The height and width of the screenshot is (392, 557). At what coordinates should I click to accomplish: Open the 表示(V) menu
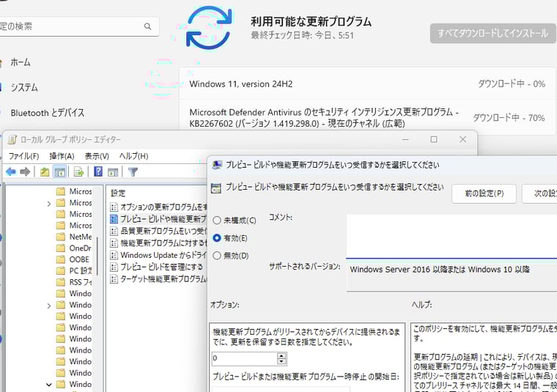pos(97,156)
